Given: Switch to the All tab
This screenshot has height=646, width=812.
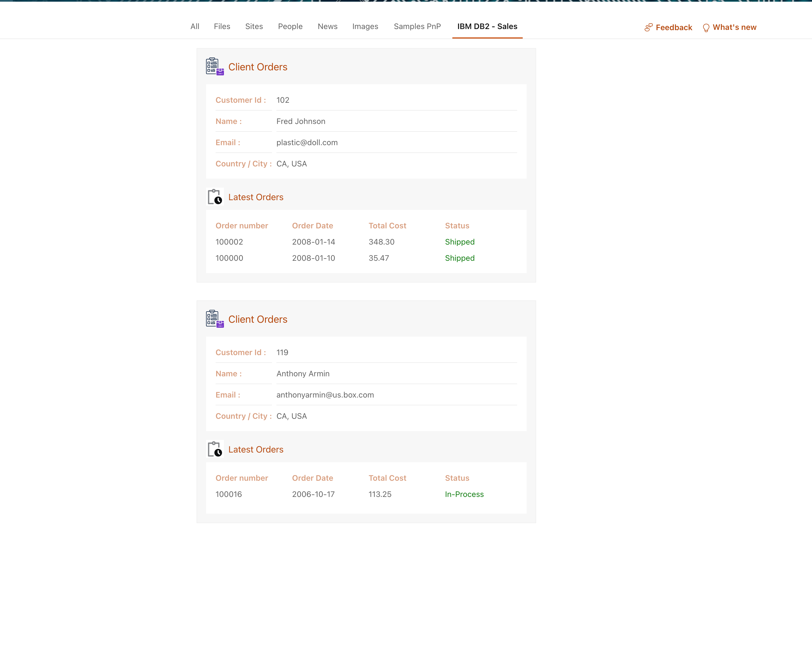Looking at the screenshot, I should click(x=195, y=26).
